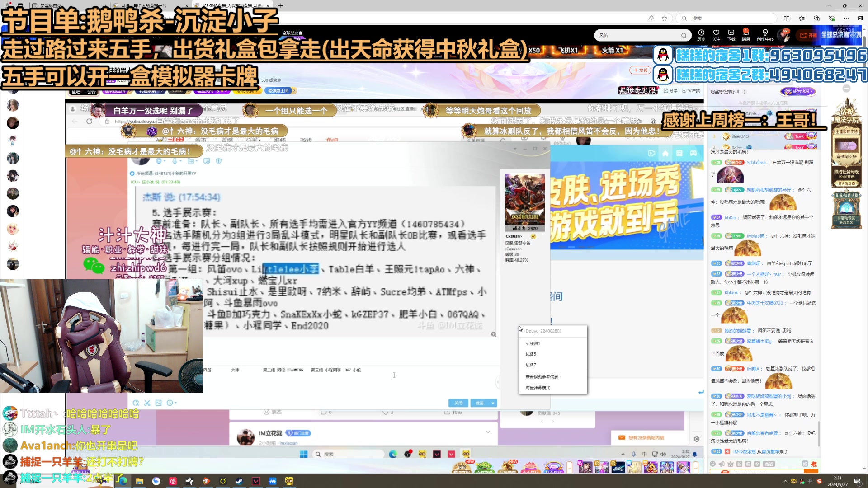Open Douyu watch history icon

(x=701, y=35)
